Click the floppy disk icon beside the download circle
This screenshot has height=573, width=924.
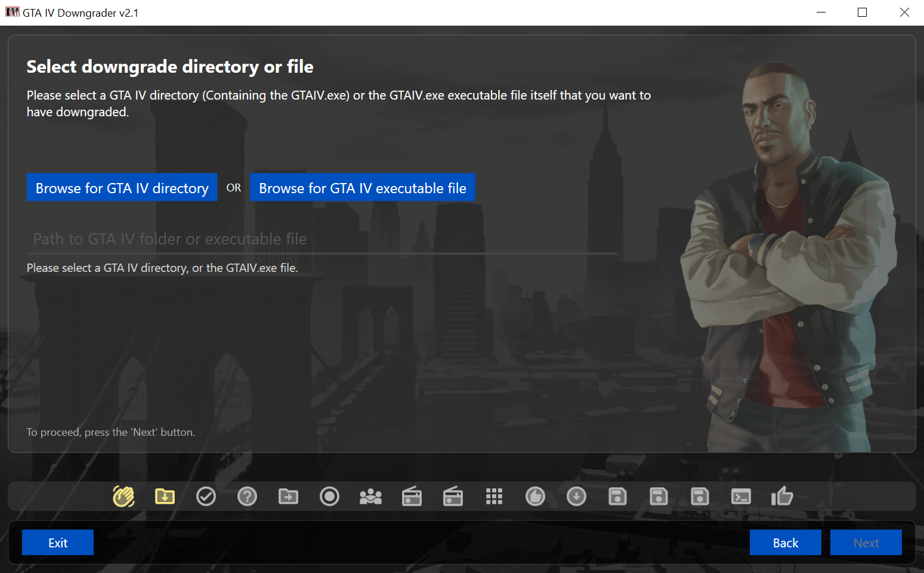point(617,496)
